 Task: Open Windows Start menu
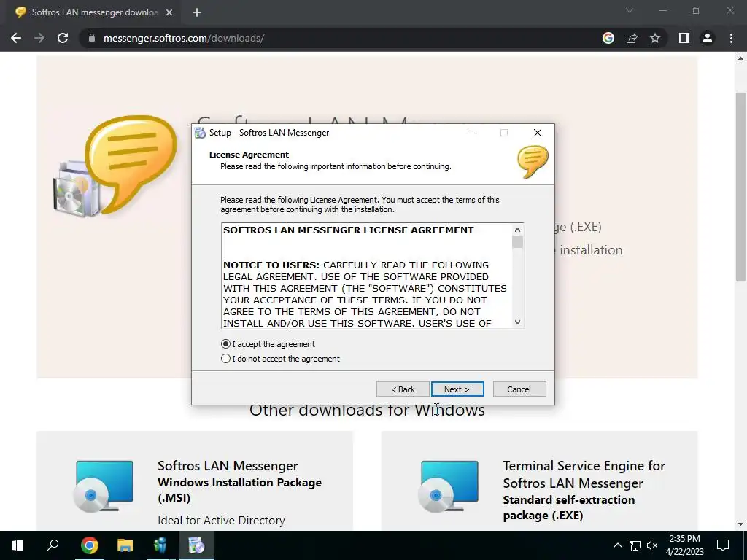[18, 545]
